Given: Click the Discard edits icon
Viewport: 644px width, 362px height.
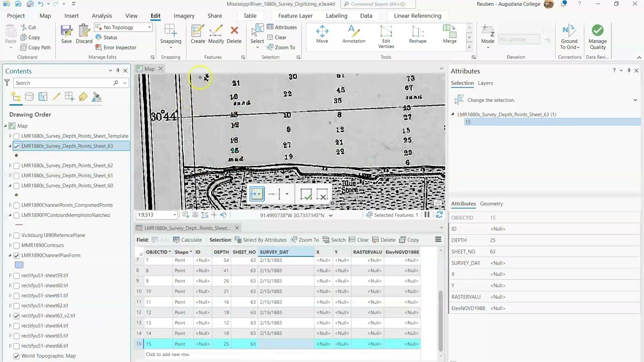Looking at the screenshot, I should click(84, 31).
